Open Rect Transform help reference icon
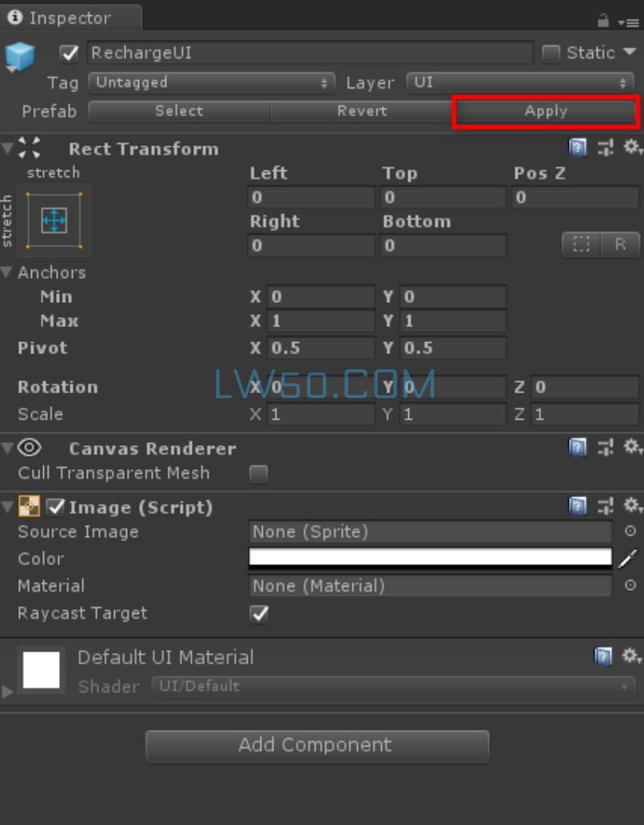The height and width of the screenshot is (825, 644). 578,148
